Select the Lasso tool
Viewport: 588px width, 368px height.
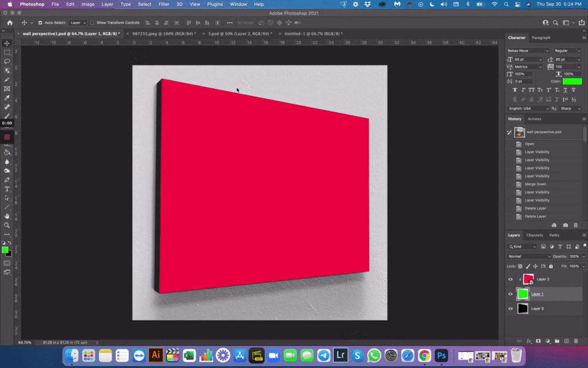tap(7, 61)
